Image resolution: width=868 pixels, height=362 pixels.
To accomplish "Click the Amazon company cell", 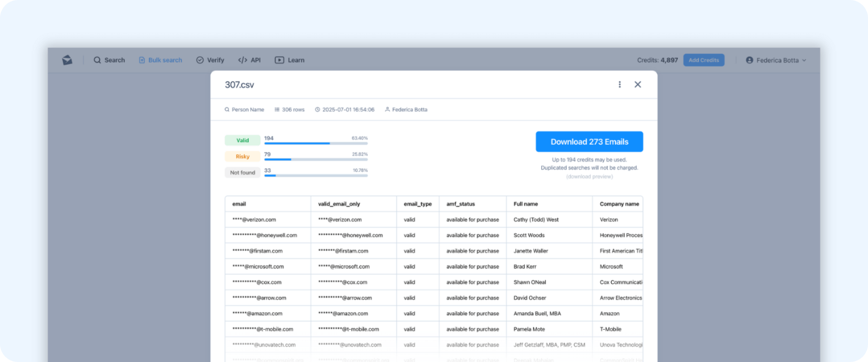I will point(618,314).
